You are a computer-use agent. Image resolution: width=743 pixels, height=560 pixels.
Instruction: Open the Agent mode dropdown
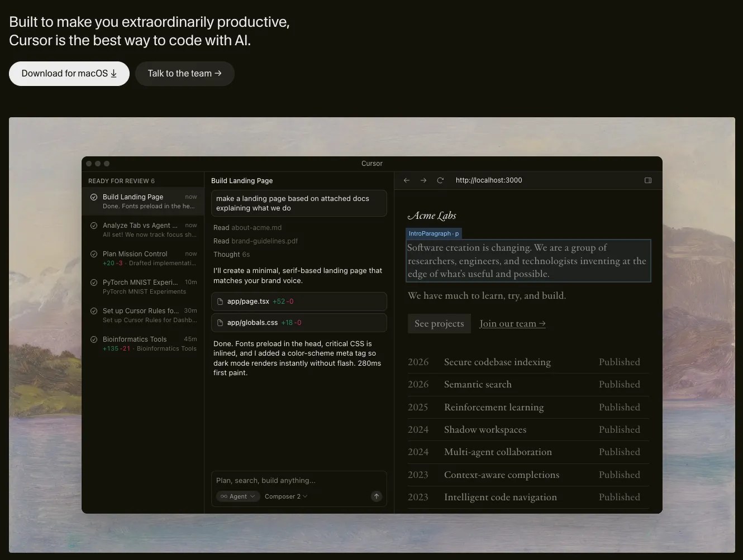pos(238,496)
